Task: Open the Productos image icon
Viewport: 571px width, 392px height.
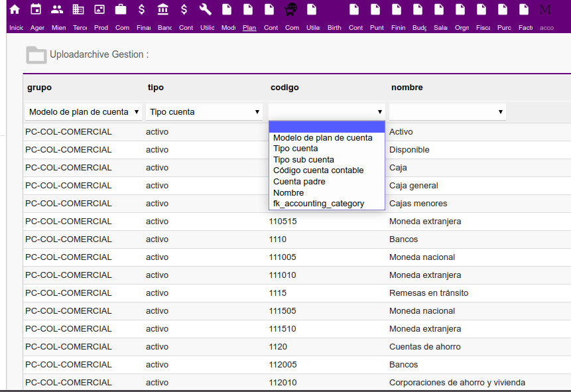Action: [x=99, y=10]
